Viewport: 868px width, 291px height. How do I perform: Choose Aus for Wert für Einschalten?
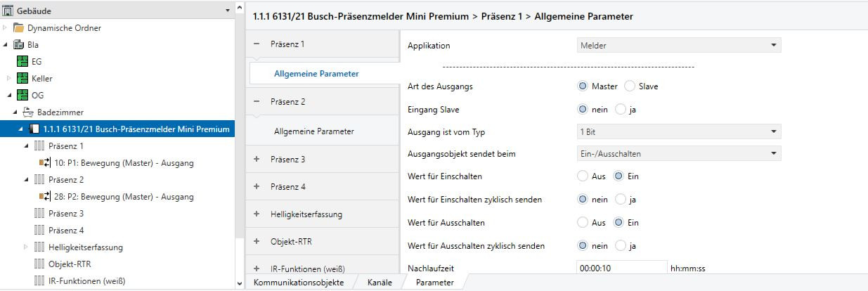pyautogui.click(x=582, y=176)
